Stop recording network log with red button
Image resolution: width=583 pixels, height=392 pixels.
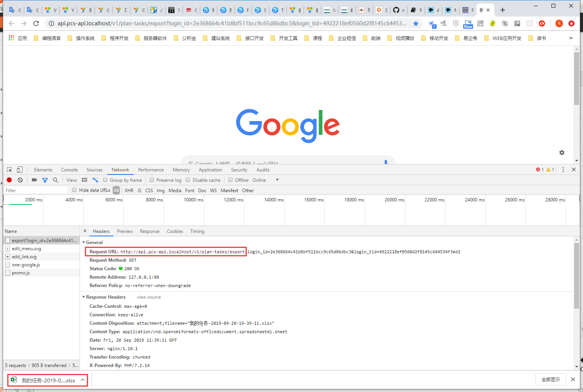point(9,180)
